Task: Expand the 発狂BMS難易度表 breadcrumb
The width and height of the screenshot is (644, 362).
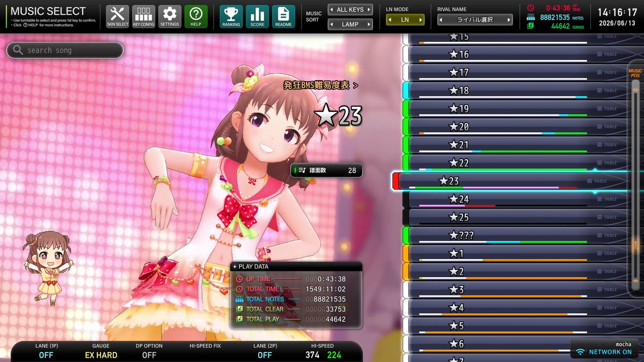Action: [321, 85]
